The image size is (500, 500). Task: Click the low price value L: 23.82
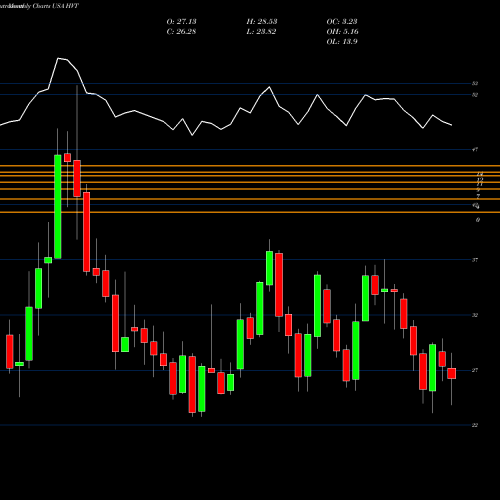[261, 32]
